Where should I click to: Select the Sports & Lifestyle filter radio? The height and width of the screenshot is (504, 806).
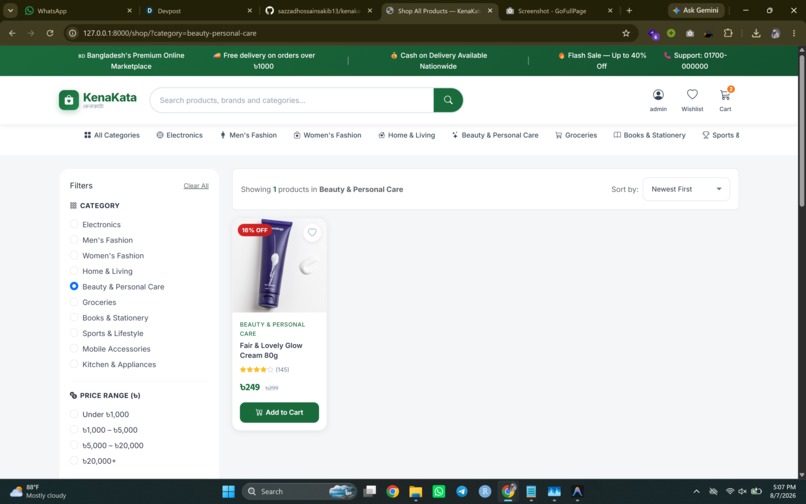coord(74,333)
